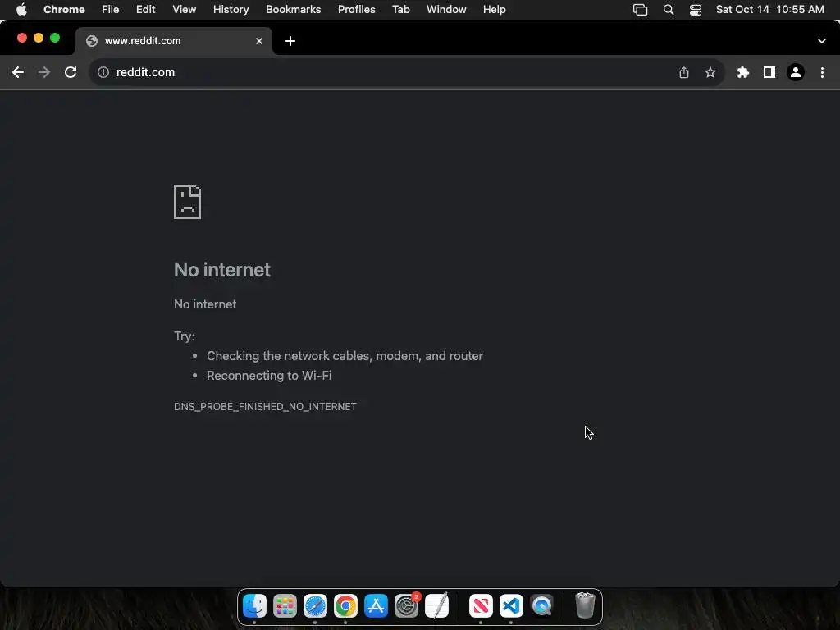Open Trash from the Dock
Viewport: 840px width, 630px height.
(x=585, y=606)
